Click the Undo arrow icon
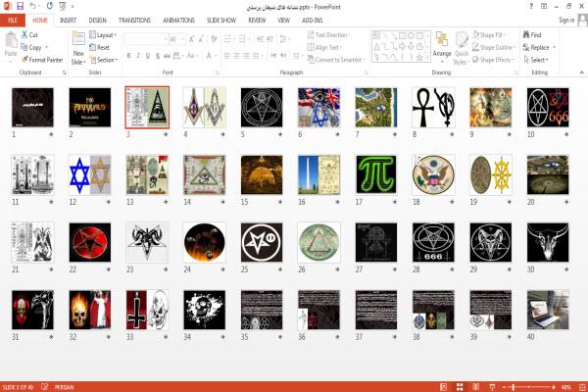 [x=33, y=6]
